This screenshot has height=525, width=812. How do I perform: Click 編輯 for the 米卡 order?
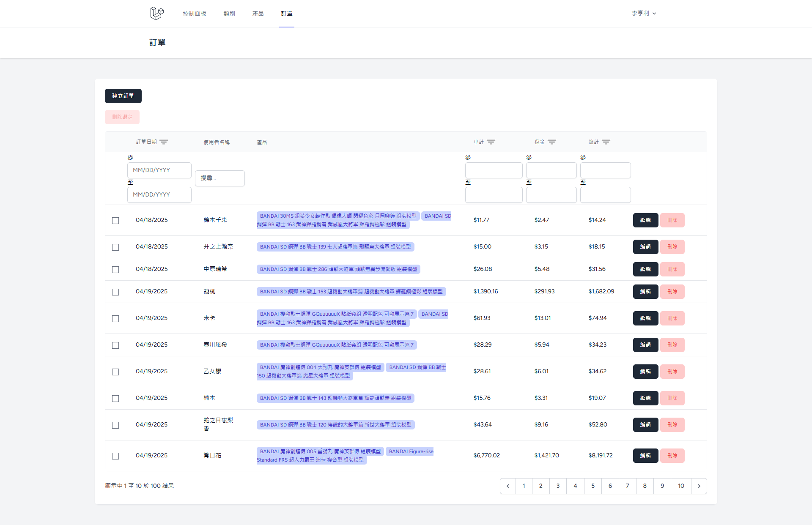click(x=645, y=318)
